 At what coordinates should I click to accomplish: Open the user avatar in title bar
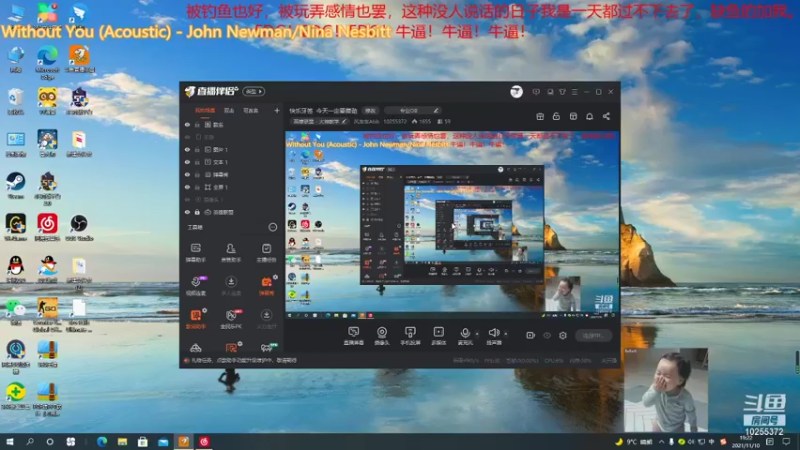click(x=516, y=92)
